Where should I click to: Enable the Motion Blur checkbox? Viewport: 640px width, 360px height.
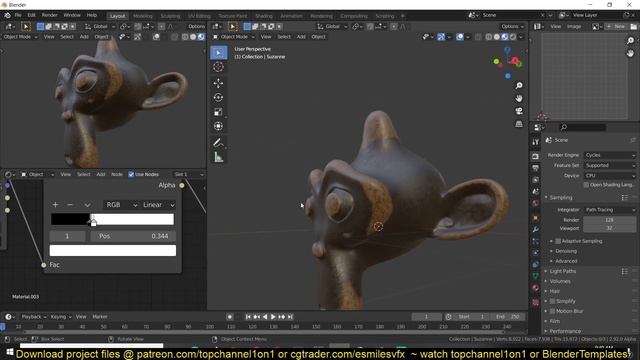552,311
